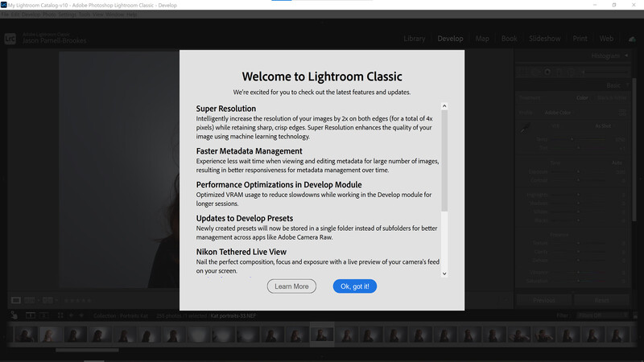Click the dialog vertical scrollbar thumb
Viewport: 644px width, 362px height.
tap(444, 161)
